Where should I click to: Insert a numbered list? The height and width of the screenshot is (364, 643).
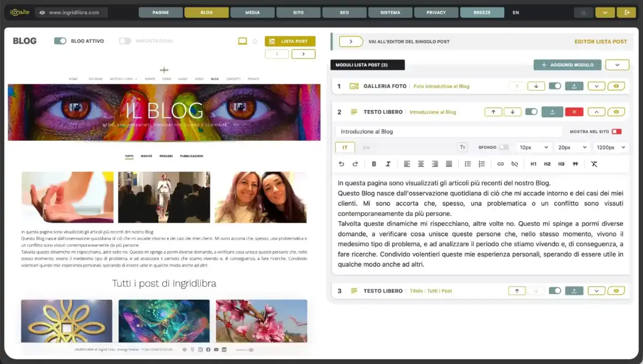coord(482,164)
